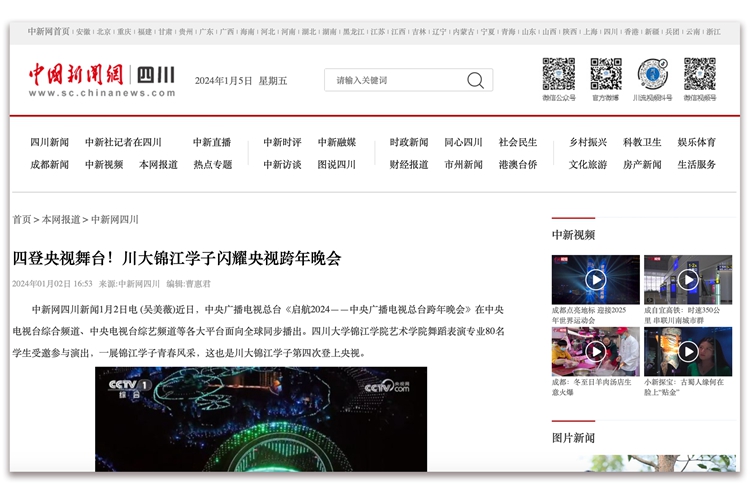Click the date text 2024年1月5日 星期五
750x500 pixels.
(x=241, y=81)
